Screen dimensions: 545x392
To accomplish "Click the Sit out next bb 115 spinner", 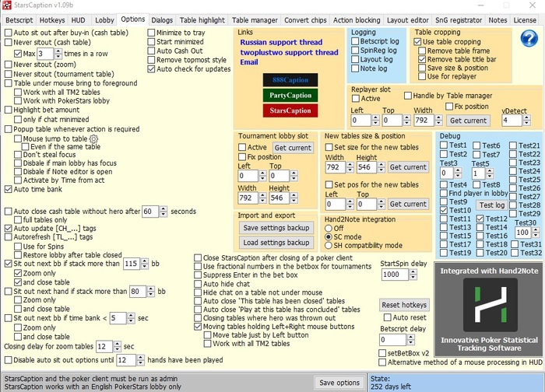I will tap(145, 264).
